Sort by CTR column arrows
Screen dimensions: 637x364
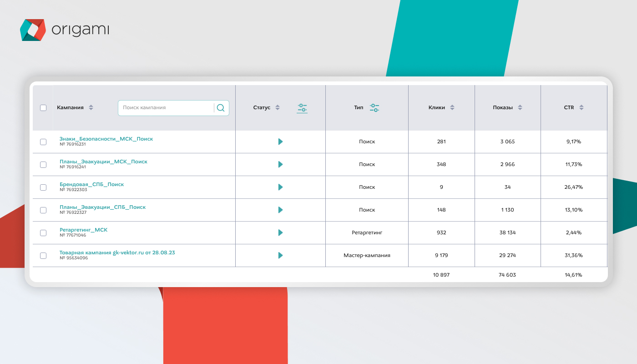point(581,108)
